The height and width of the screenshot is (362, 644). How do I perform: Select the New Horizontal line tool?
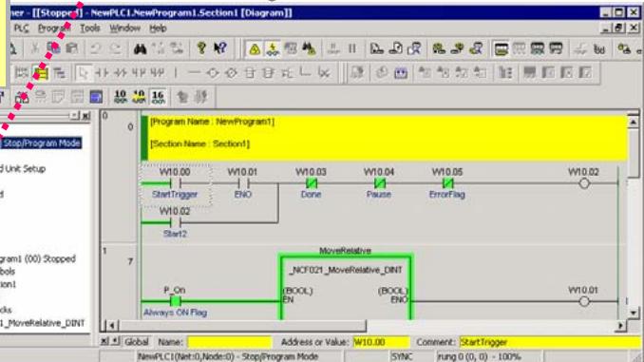click(194, 73)
